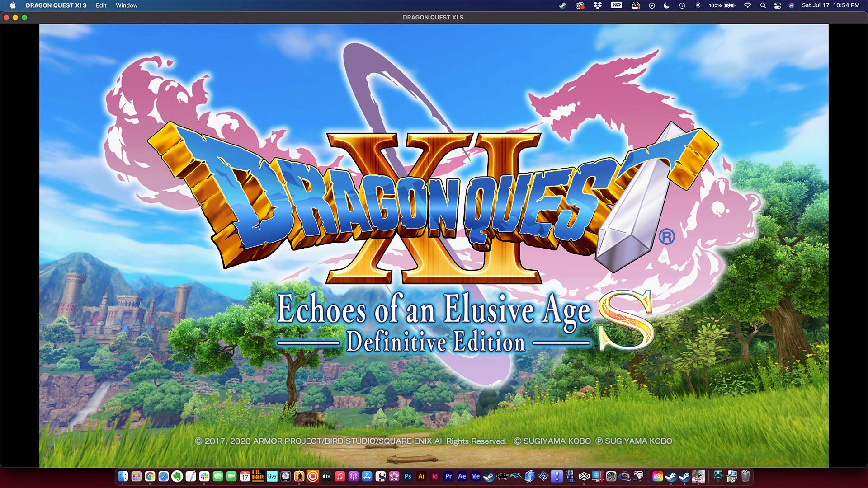Click the WD drive utility menu bar icon
The image size is (868, 488).
(x=617, y=5)
